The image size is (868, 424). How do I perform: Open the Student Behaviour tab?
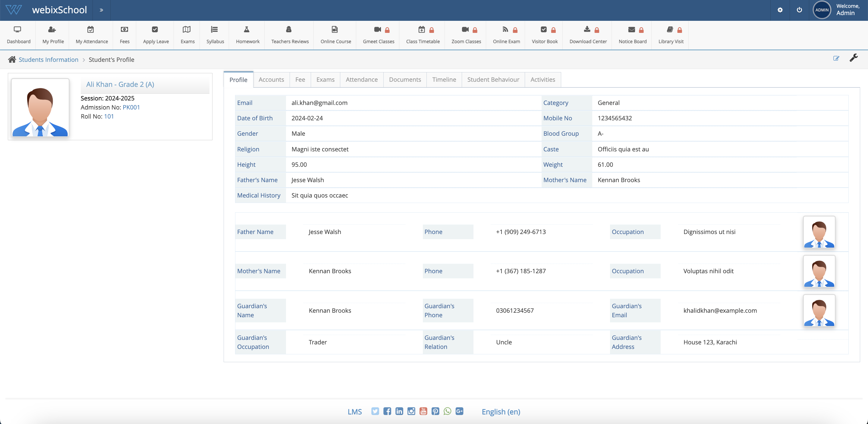tap(493, 80)
